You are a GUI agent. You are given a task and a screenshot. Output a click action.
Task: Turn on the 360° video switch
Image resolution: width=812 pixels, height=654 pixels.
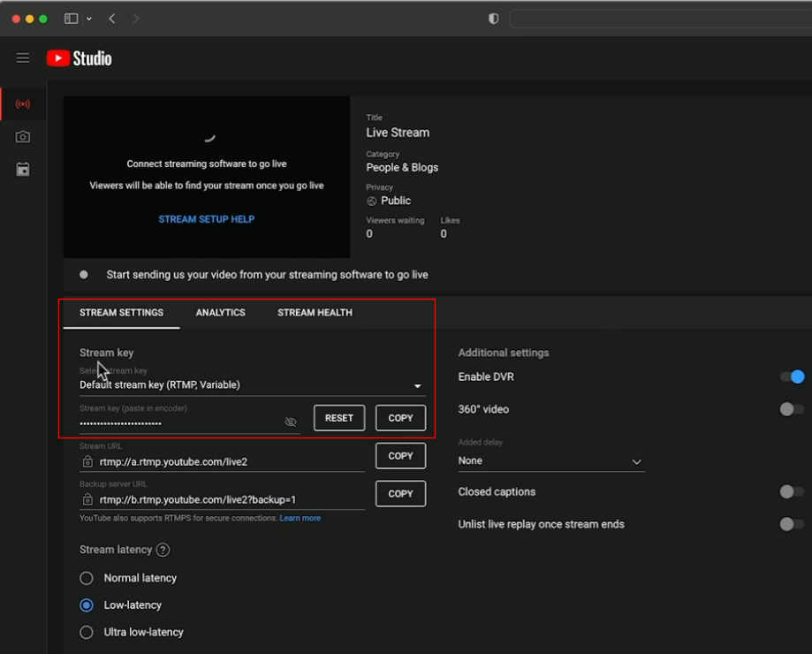793,409
